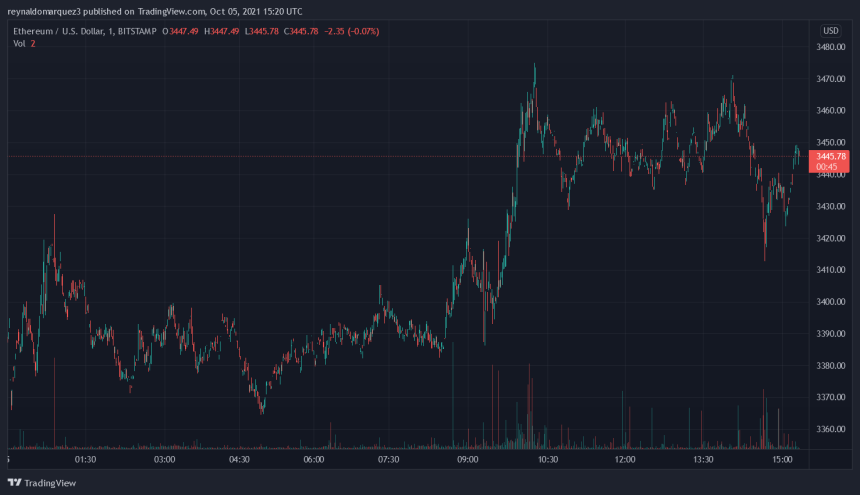Select the 3360.00 price scale label
860x495 pixels.
[x=831, y=430]
